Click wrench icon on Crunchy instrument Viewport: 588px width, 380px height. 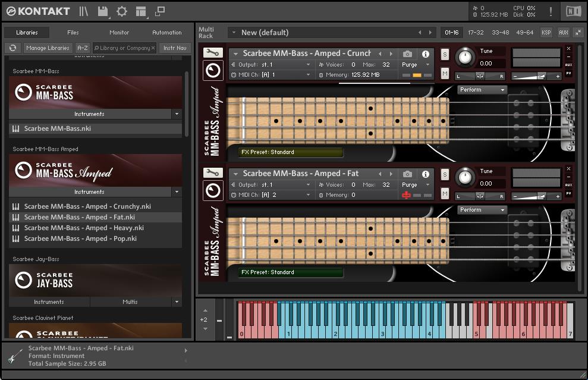click(x=212, y=53)
